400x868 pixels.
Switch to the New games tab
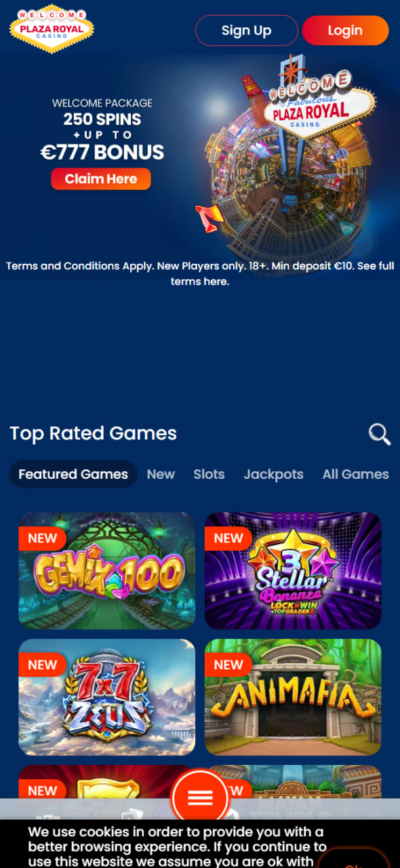(x=161, y=474)
